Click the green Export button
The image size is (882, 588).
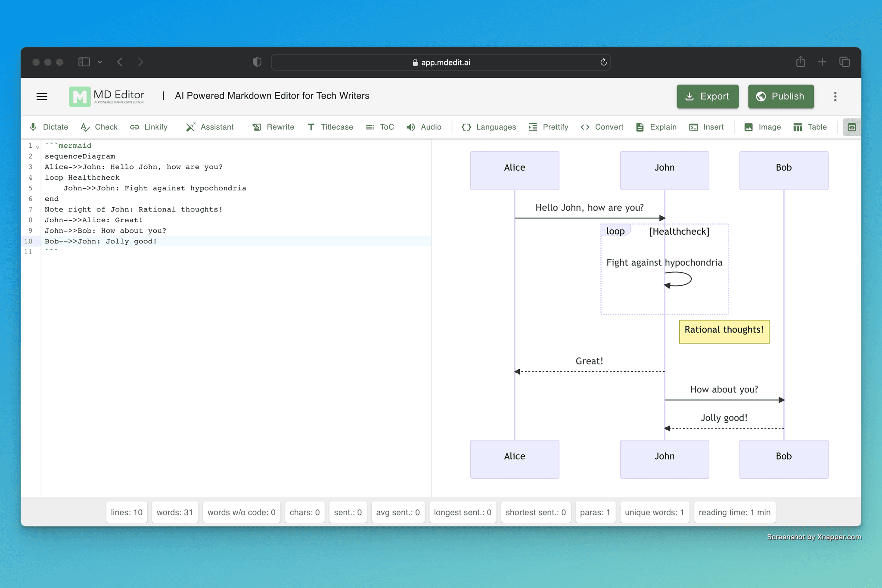[707, 96]
